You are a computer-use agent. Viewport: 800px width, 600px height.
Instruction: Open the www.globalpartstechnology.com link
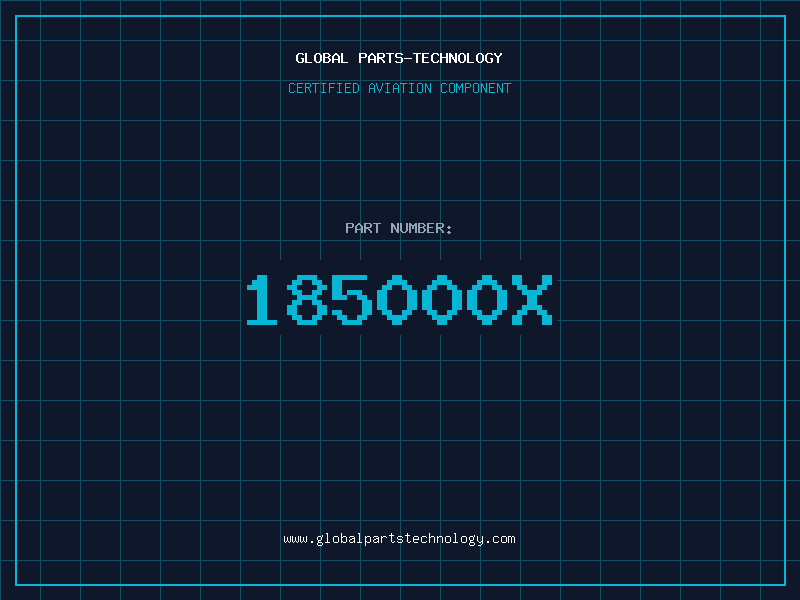[x=399, y=539]
